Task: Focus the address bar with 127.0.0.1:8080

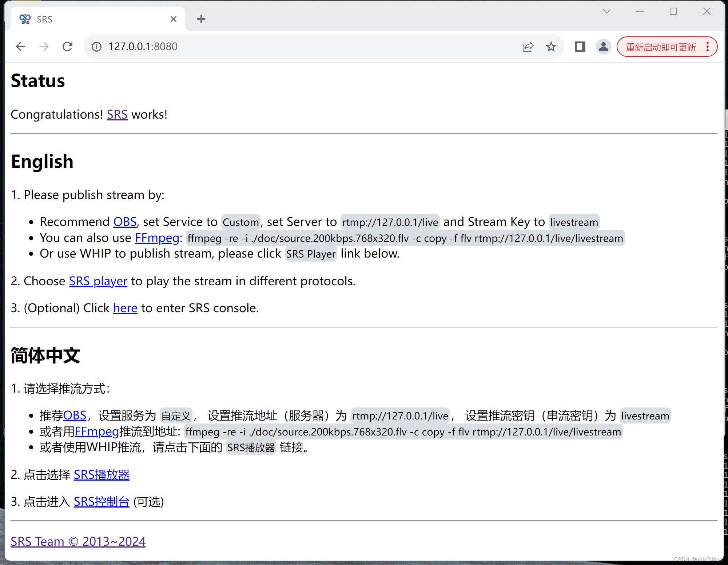Action: click(291, 47)
